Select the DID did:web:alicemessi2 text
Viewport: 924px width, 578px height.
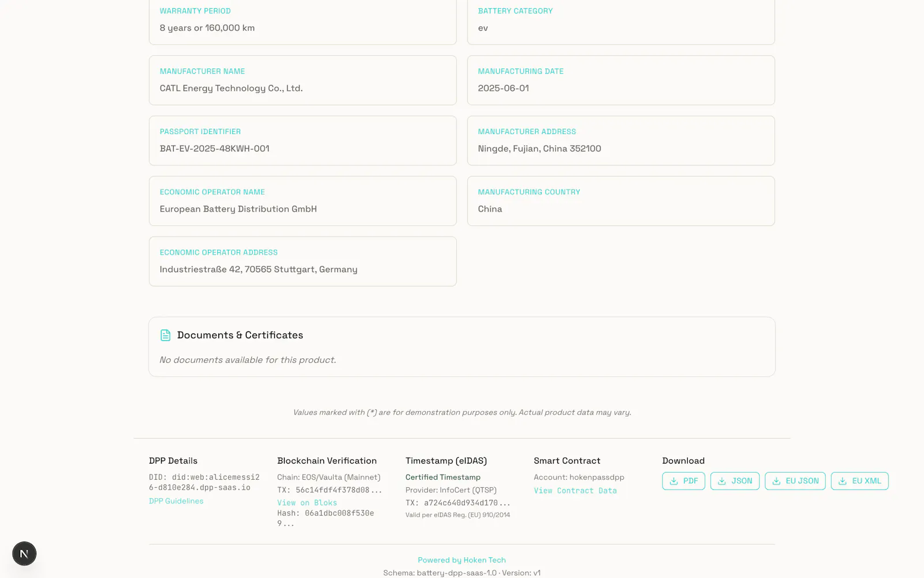point(204,483)
